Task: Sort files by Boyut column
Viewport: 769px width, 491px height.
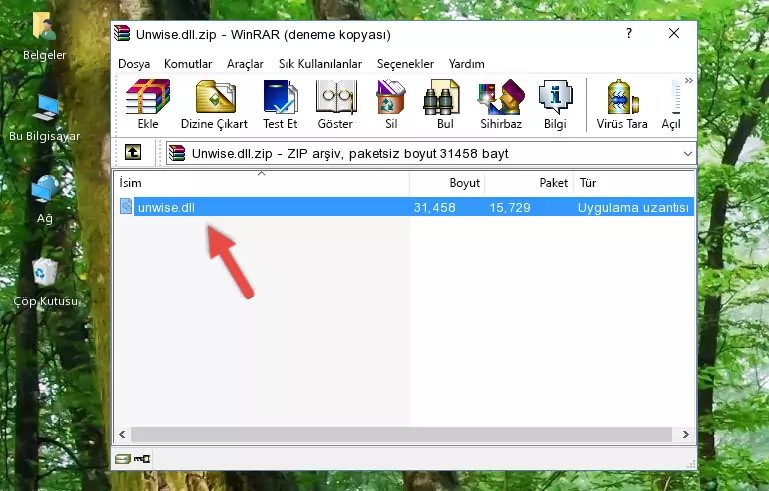Action: click(x=447, y=183)
